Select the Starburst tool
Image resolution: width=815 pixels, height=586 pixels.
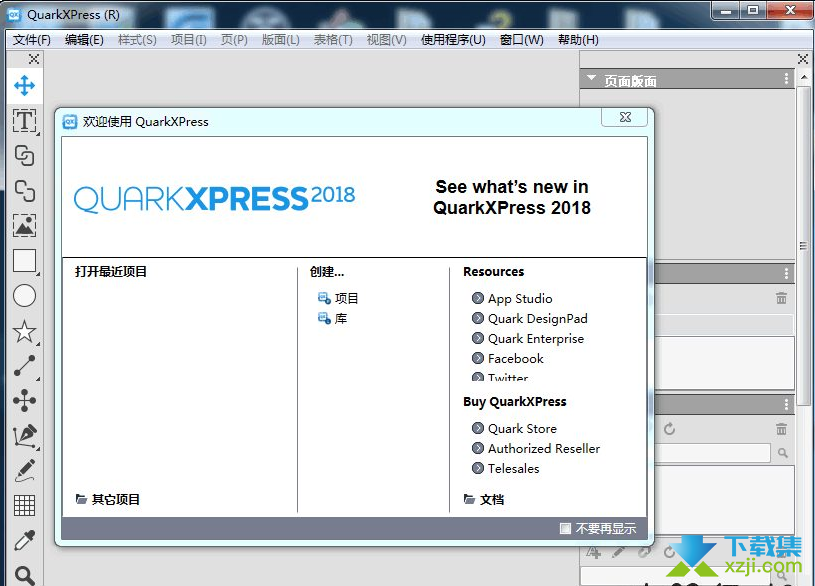tap(24, 331)
